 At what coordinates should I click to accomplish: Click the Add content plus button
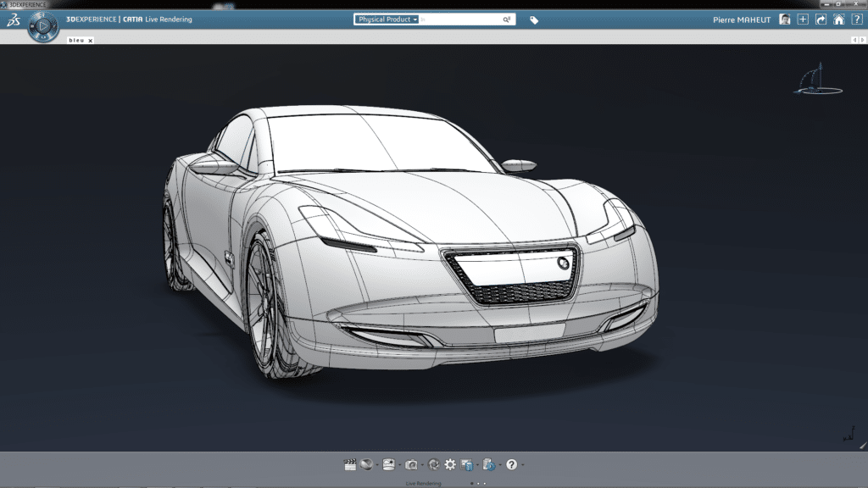[x=803, y=19]
